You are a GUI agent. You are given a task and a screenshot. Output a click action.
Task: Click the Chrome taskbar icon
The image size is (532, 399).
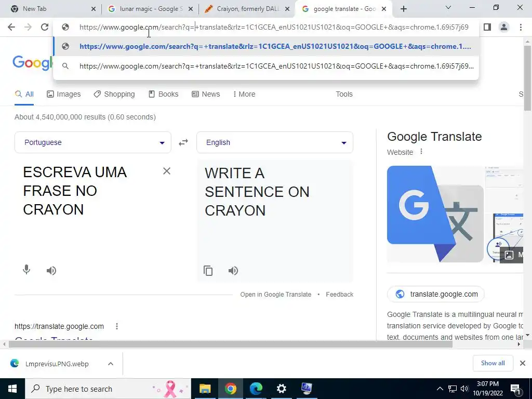[230, 389]
